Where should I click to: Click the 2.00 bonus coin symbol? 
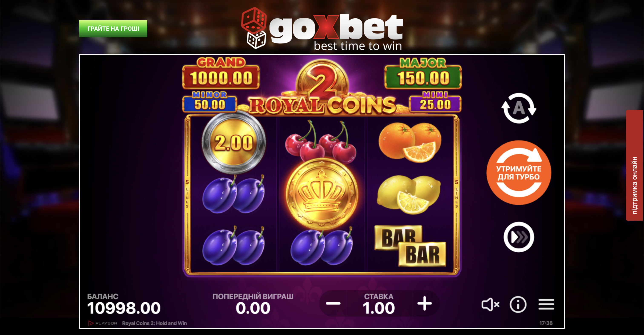click(x=234, y=143)
